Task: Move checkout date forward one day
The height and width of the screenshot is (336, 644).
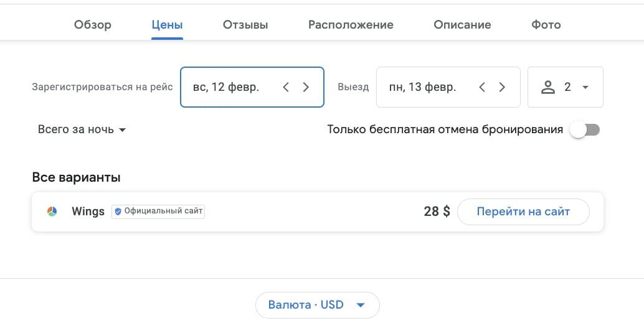Action: [x=502, y=87]
